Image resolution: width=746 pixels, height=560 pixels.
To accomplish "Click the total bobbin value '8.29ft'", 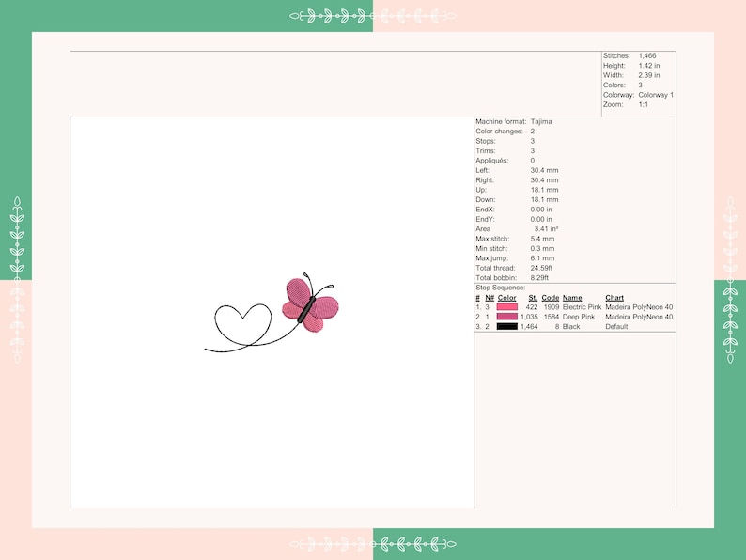I will point(539,277).
